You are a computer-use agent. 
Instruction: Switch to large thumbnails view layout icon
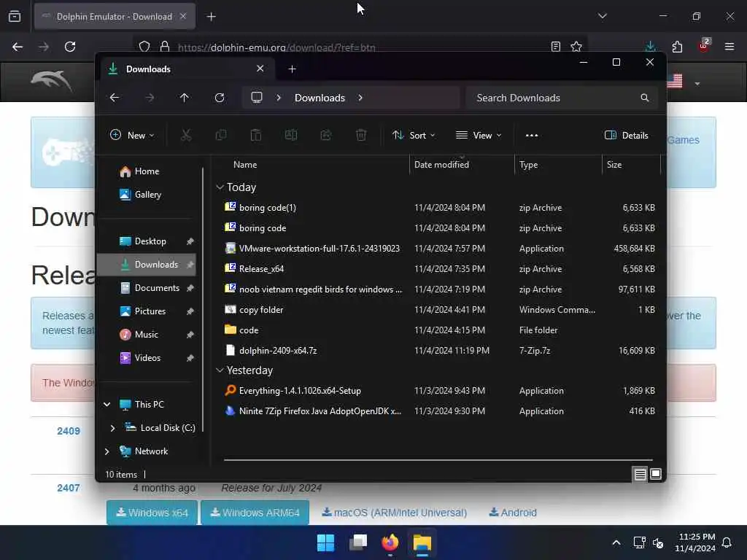tap(656, 474)
